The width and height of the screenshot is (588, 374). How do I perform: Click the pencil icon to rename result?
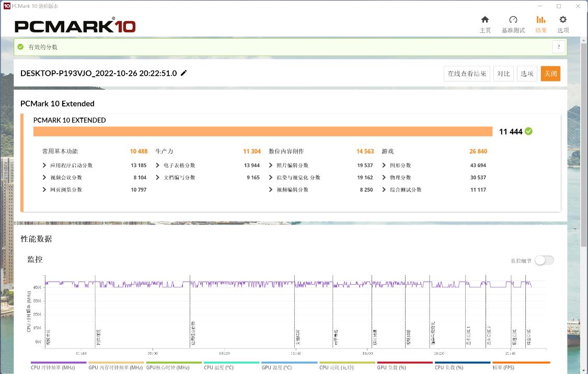tap(183, 73)
